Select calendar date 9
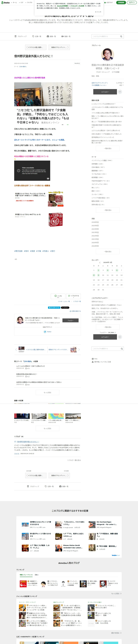 [x=98, y=275]
